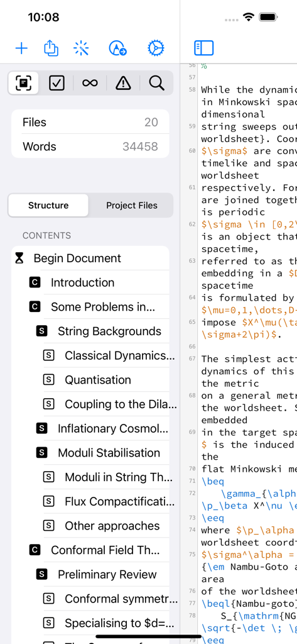
Task: Select the warning triangle segment icon
Action: tap(123, 84)
